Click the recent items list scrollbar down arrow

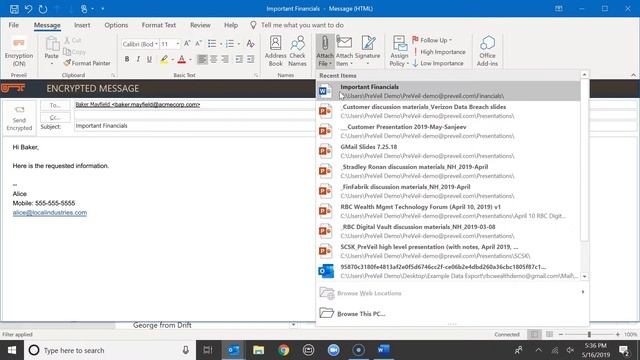[584, 276]
